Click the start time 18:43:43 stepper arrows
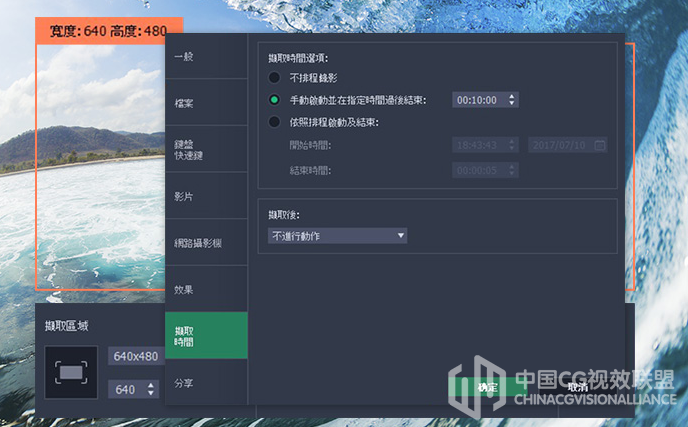Image resolution: width=688 pixels, height=427 pixels. tap(512, 145)
